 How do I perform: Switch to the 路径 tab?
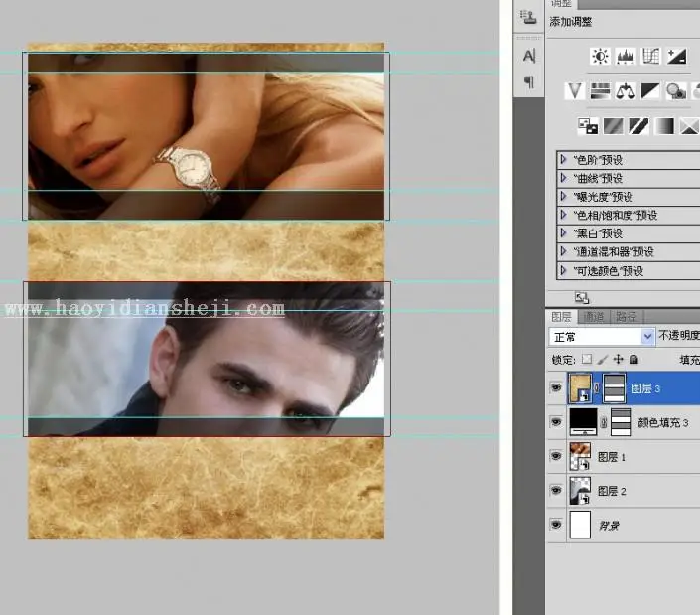coord(626,317)
